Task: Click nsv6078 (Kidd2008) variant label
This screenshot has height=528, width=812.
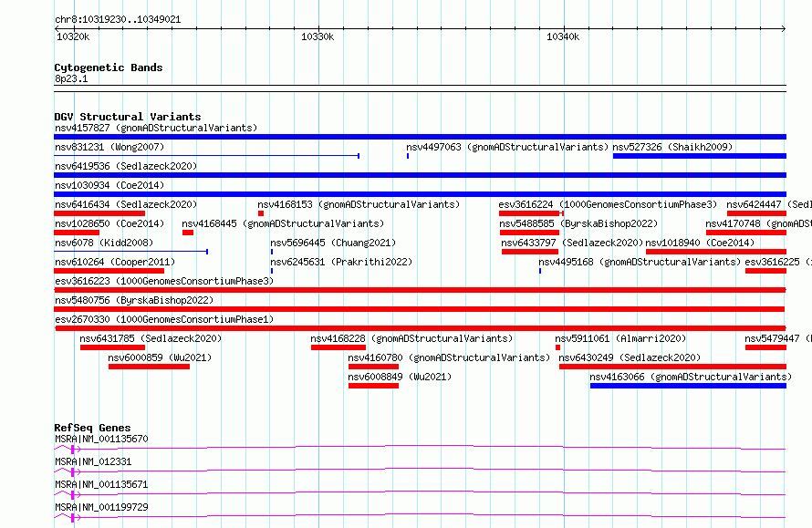Action: [104, 243]
